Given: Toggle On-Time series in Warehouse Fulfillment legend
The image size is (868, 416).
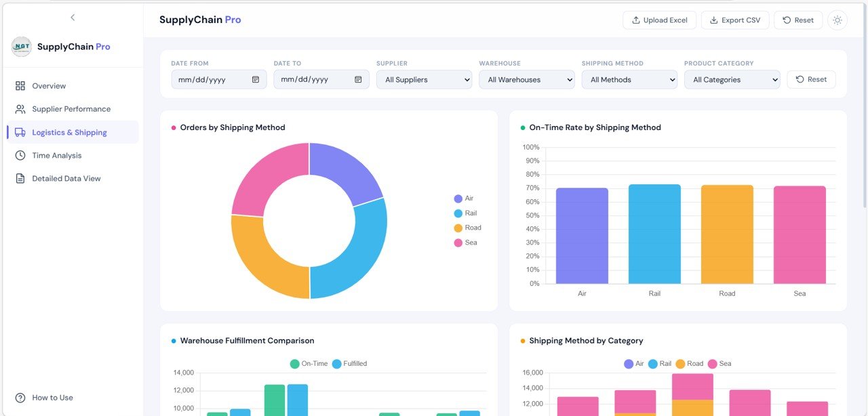Looking at the screenshot, I should (309, 364).
